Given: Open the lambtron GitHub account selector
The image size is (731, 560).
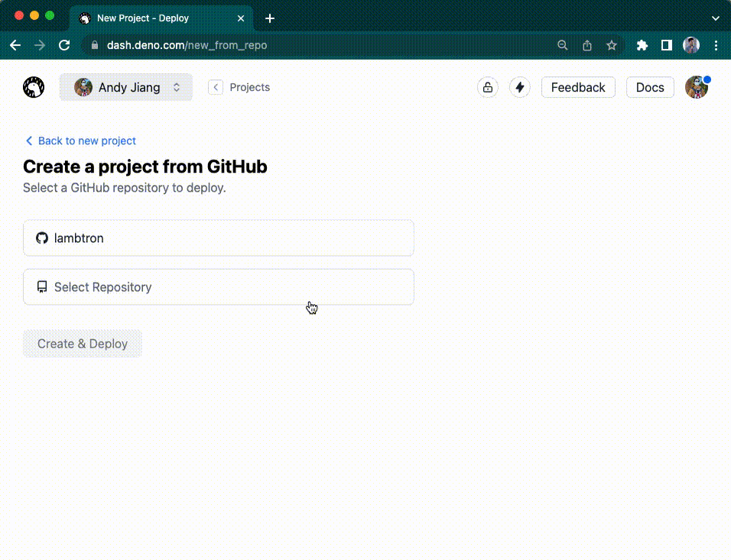Looking at the screenshot, I should point(219,238).
